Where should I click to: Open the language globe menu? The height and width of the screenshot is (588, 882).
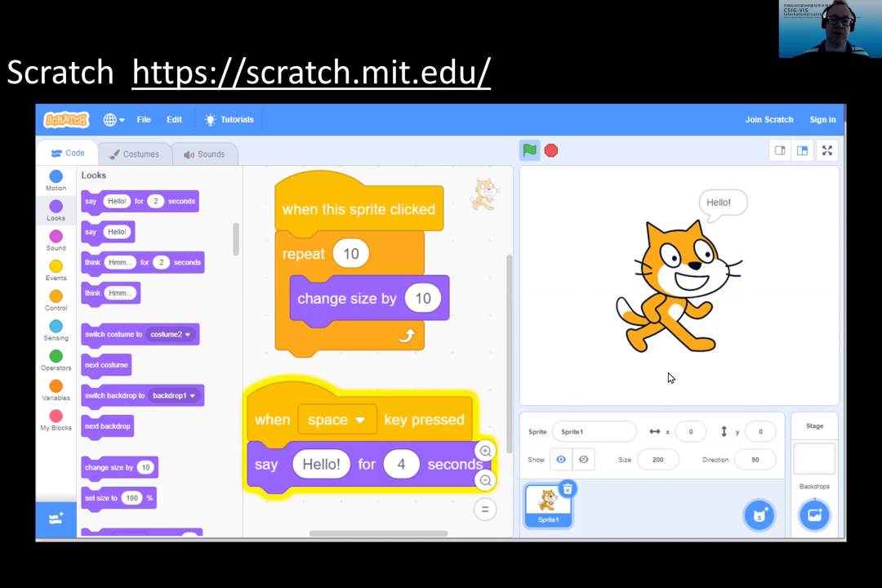[114, 119]
